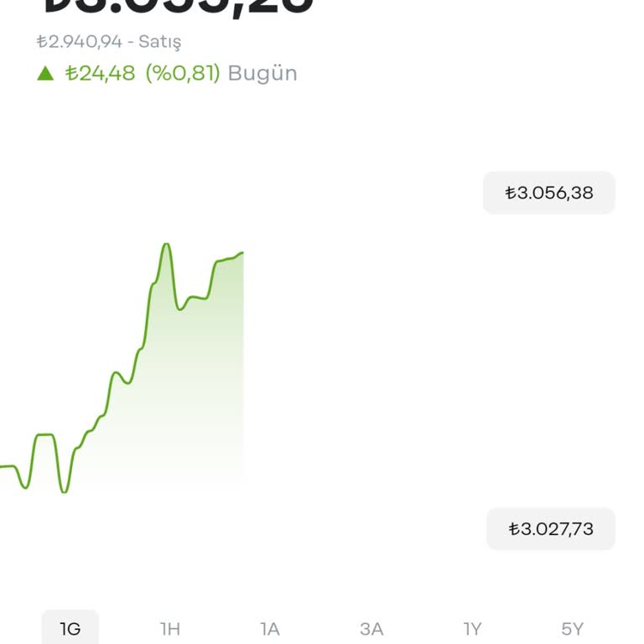Switch chart to 1Y range
The width and height of the screenshot is (644, 644).
(473, 628)
